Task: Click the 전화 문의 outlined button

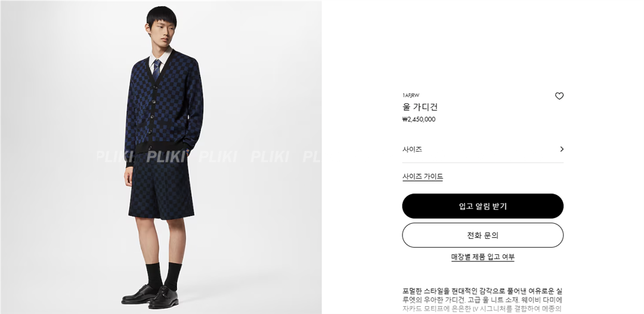Action: point(482,235)
